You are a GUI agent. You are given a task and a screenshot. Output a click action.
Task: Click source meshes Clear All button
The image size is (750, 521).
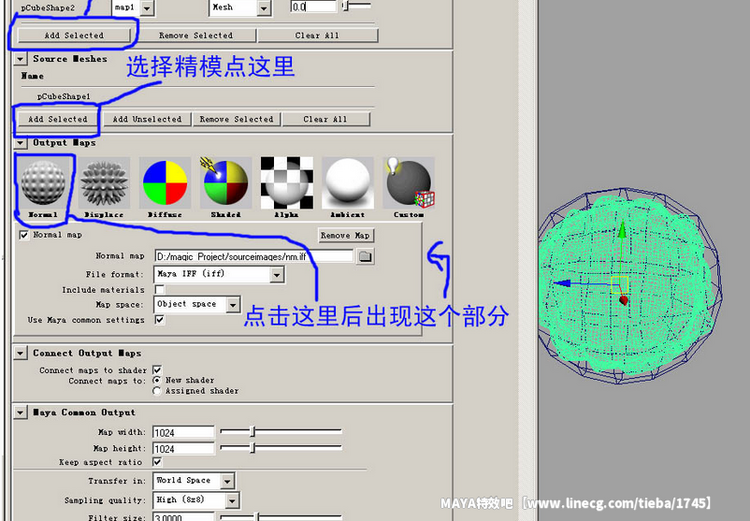coord(326,119)
